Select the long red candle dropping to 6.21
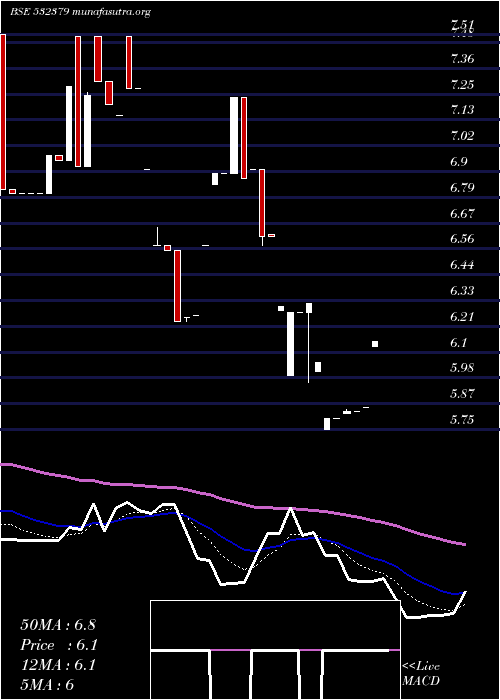 [177, 286]
